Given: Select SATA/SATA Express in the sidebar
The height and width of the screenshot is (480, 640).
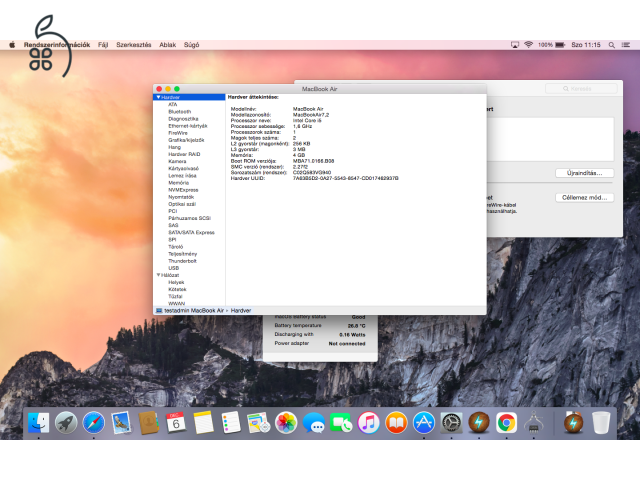Looking at the screenshot, I should click(x=191, y=232).
